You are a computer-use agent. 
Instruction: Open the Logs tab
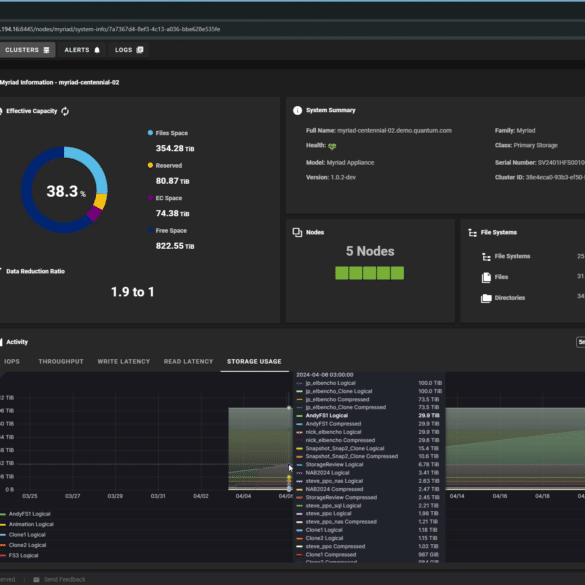tap(129, 50)
